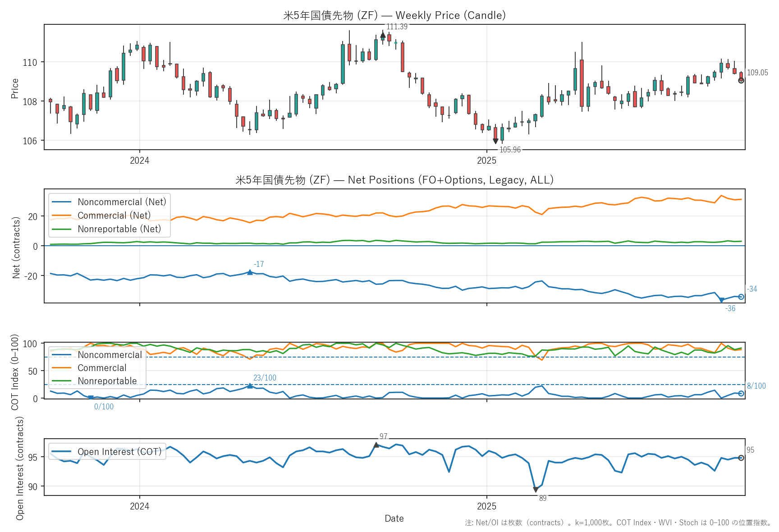Click the Nonreportable (Net) legend entry

[x=119, y=229]
